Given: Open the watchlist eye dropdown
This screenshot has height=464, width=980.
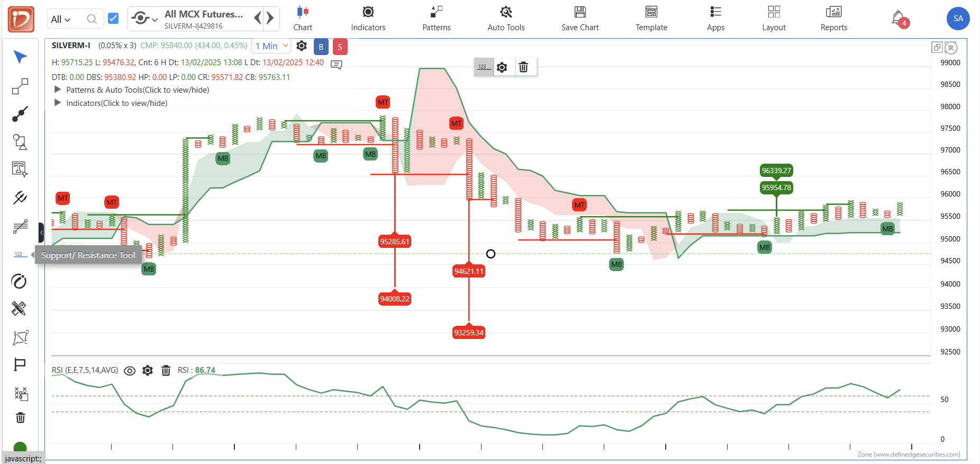Looking at the screenshot, I should [144, 19].
